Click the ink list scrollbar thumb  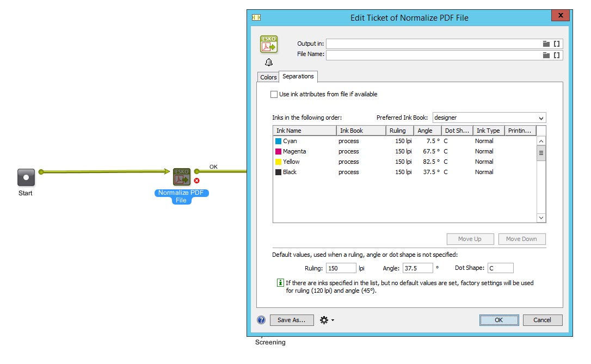click(x=541, y=153)
